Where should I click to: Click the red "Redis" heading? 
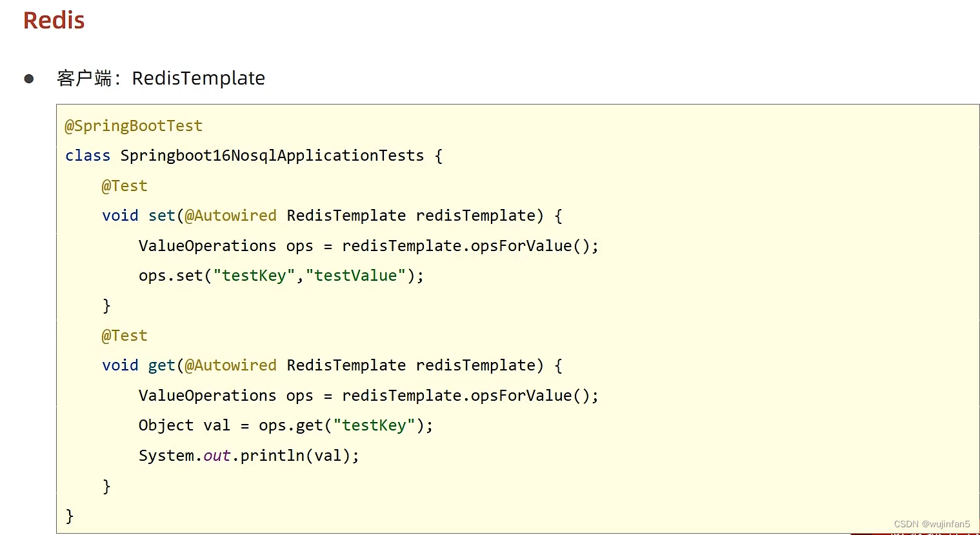pyautogui.click(x=53, y=20)
